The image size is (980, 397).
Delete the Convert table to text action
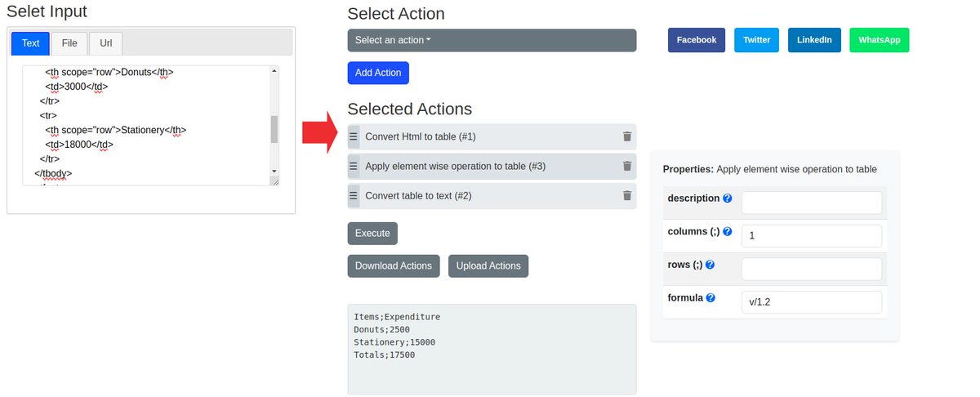click(x=626, y=195)
